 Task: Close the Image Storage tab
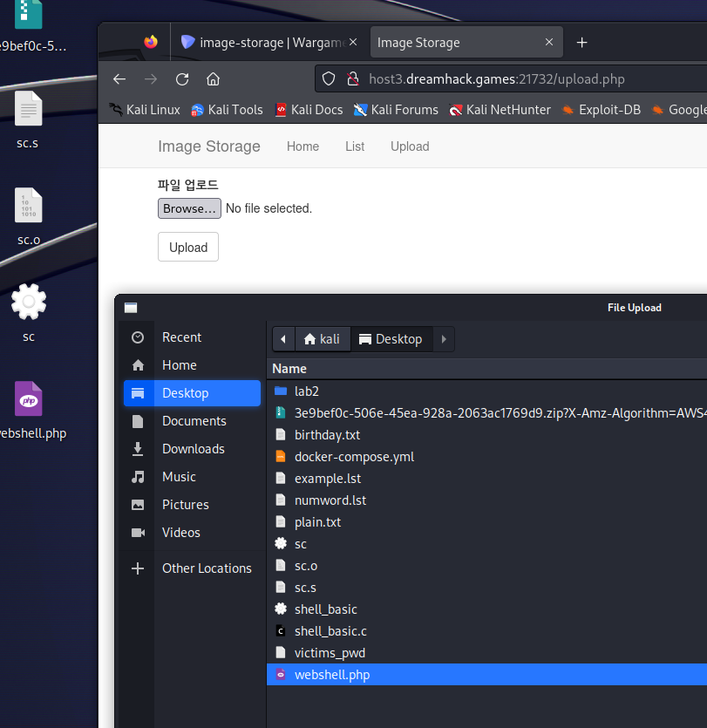(x=549, y=42)
